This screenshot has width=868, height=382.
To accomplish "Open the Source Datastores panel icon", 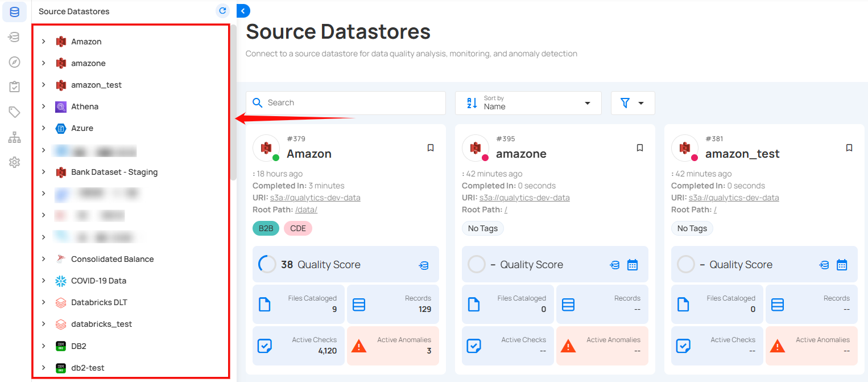I will pyautogui.click(x=14, y=11).
